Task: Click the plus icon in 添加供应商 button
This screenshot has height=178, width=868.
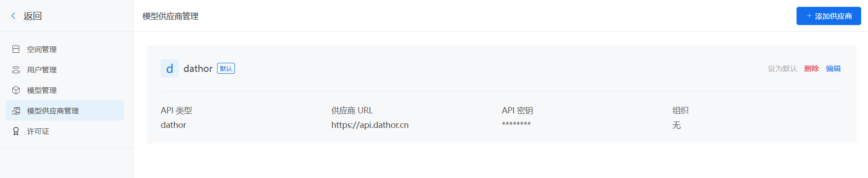Action: point(809,16)
